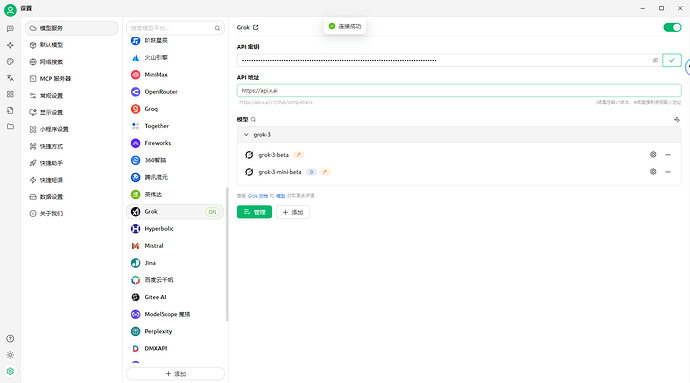Select the Together provider
690x383 pixels.
click(175, 126)
